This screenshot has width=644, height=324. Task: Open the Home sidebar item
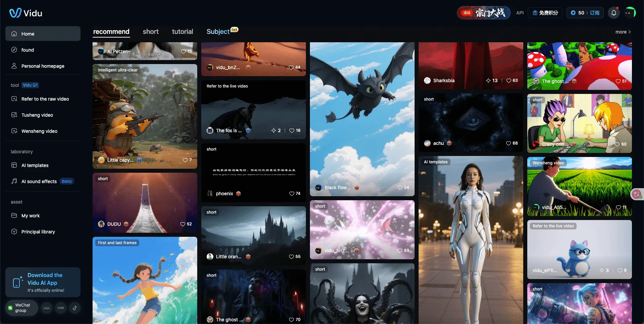(x=43, y=34)
